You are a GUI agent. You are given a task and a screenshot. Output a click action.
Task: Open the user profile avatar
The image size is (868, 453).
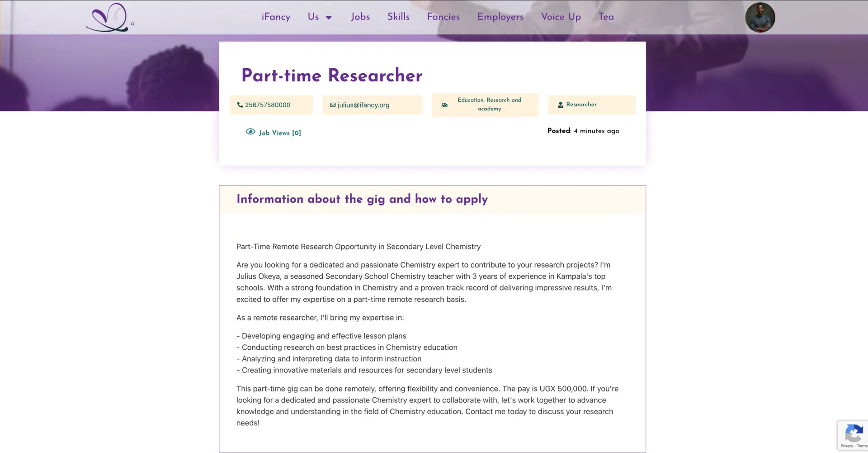(760, 17)
